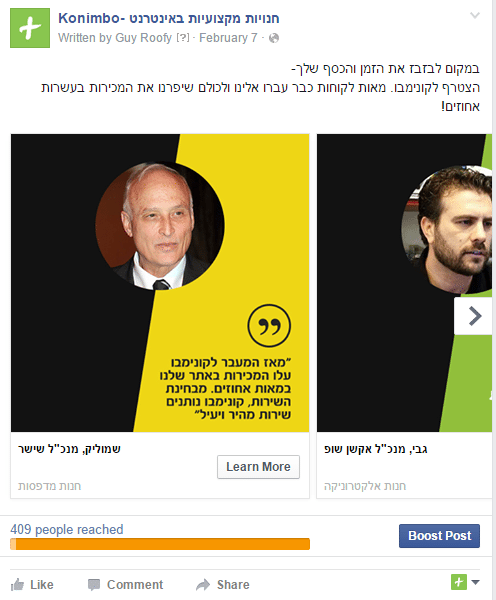The image size is (496, 600).
Task: Click the globe public privacy icon
Action: click(274, 38)
